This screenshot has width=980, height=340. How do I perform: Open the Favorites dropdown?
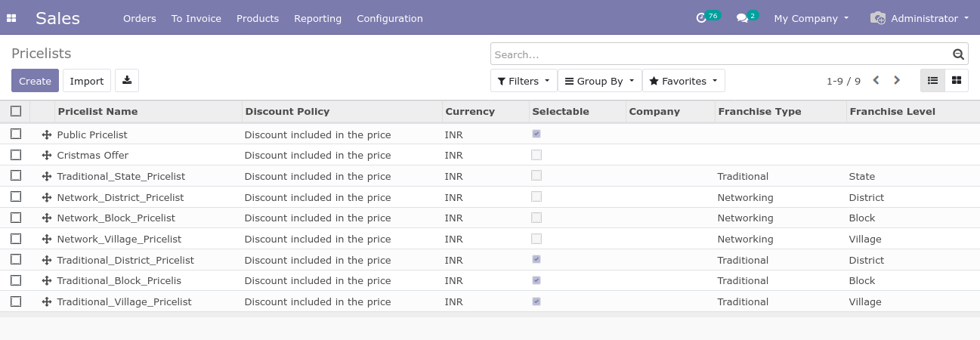[683, 81]
